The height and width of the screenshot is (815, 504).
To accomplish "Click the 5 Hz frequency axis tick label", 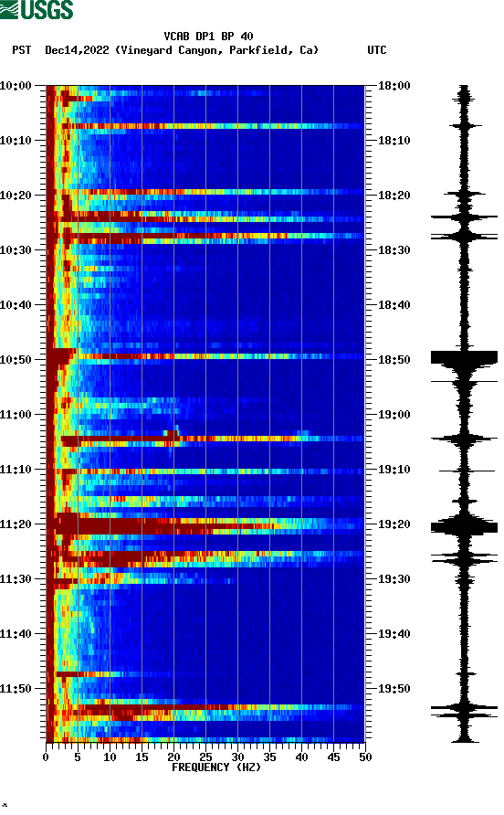I will coord(78,757).
